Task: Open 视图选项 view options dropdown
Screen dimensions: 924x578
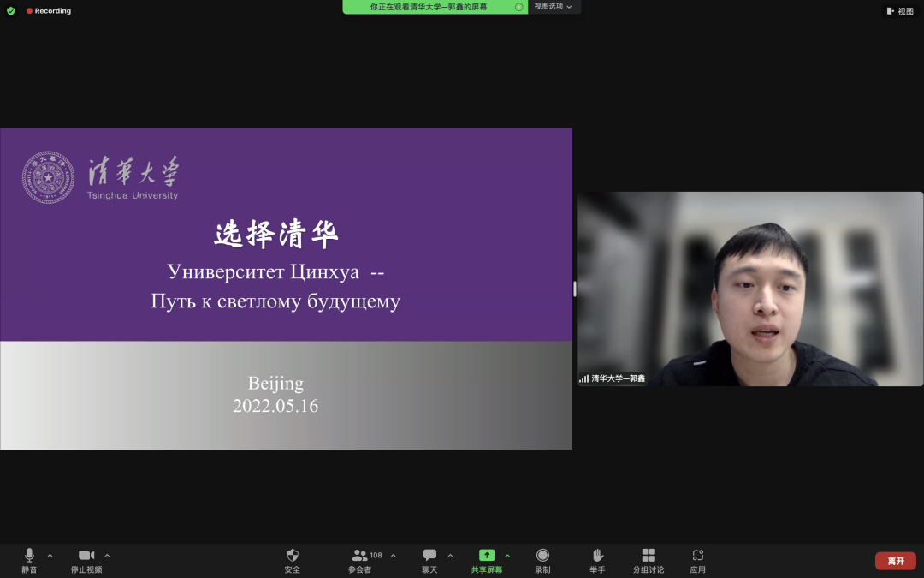Action: [x=554, y=7]
